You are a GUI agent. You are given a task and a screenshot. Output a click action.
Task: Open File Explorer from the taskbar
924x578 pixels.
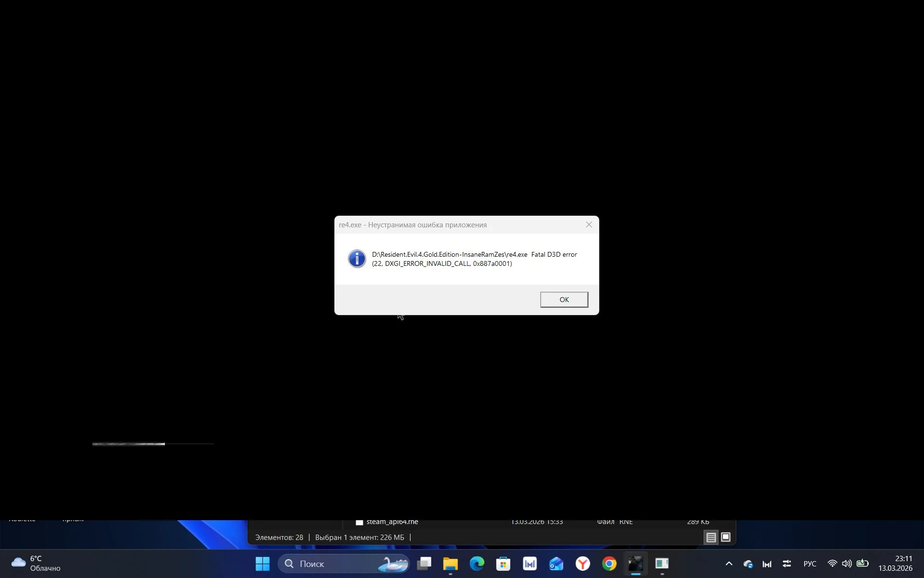[450, 564]
